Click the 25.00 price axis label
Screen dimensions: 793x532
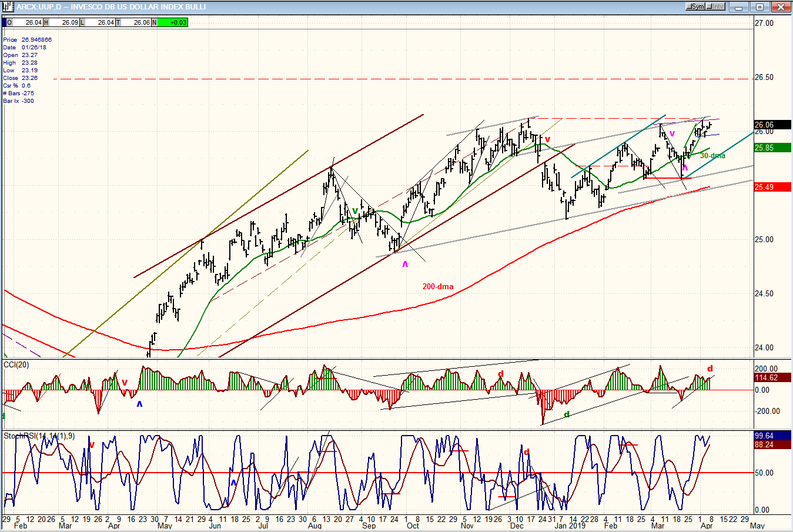(764, 240)
